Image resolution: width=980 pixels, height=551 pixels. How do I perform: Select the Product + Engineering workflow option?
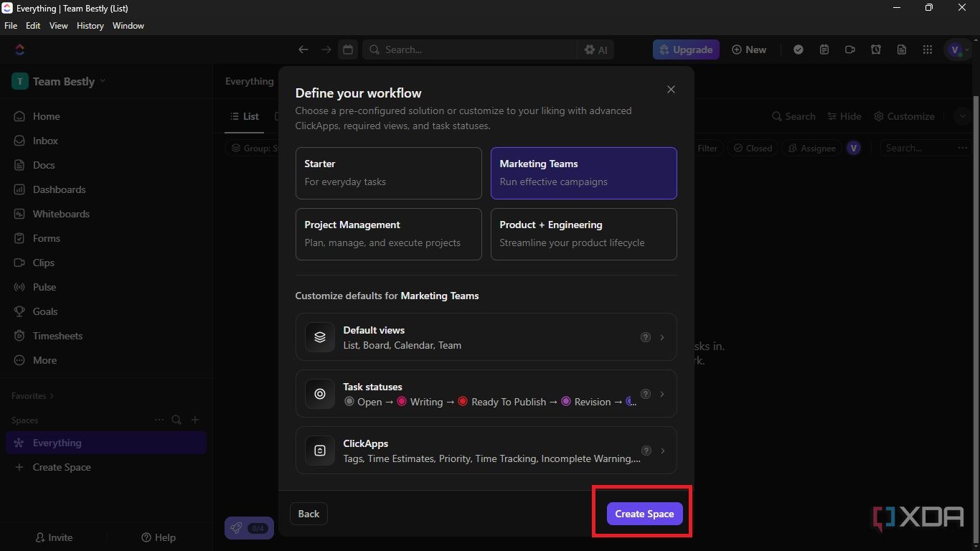tap(584, 234)
